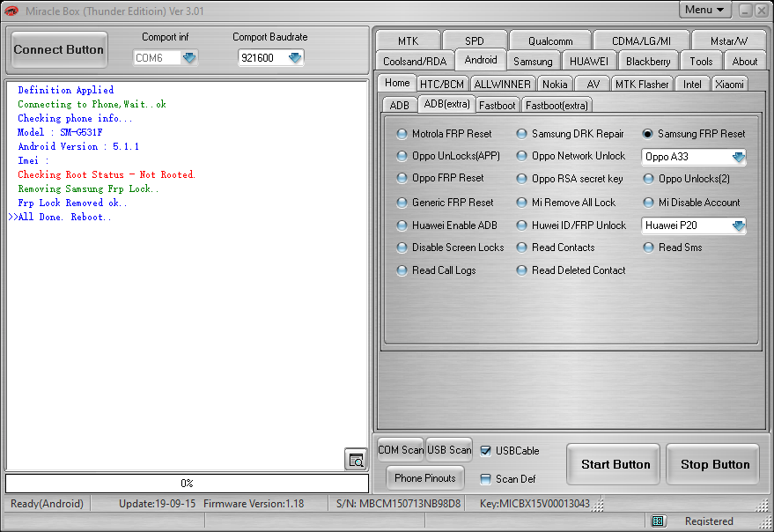Enable the Scan Def checkbox
The image size is (774, 532).
(486, 478)
